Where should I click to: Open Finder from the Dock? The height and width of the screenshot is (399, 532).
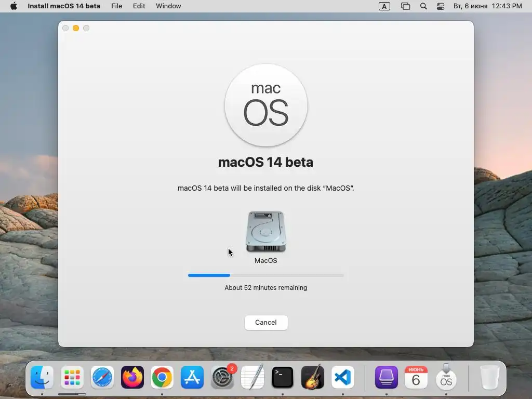click(42, 377)
